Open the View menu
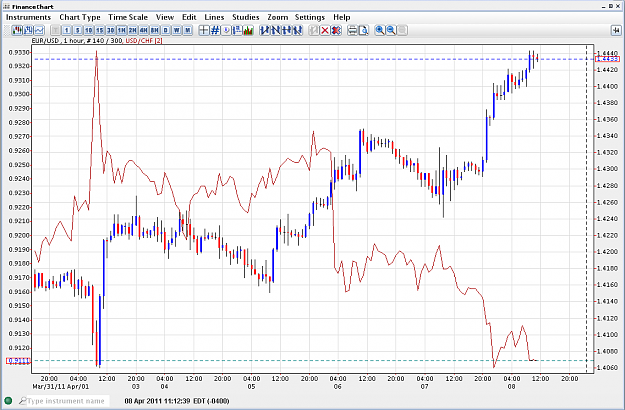 tap(165, 17)
